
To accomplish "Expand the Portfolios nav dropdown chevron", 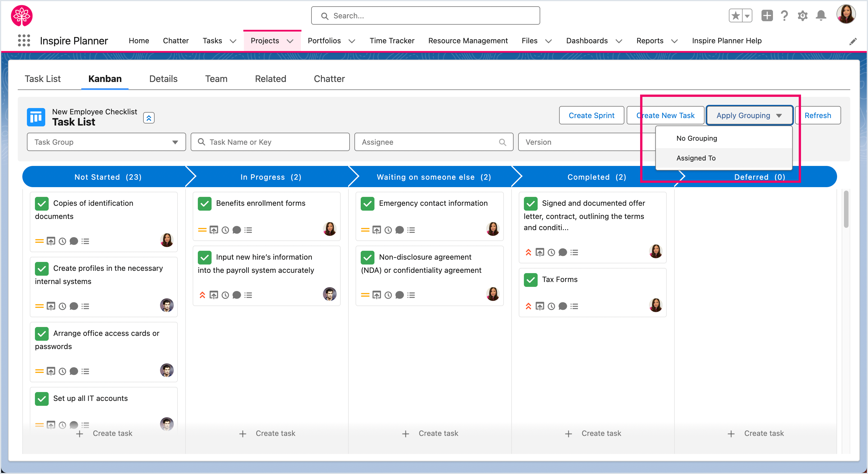I will point(352,41).
